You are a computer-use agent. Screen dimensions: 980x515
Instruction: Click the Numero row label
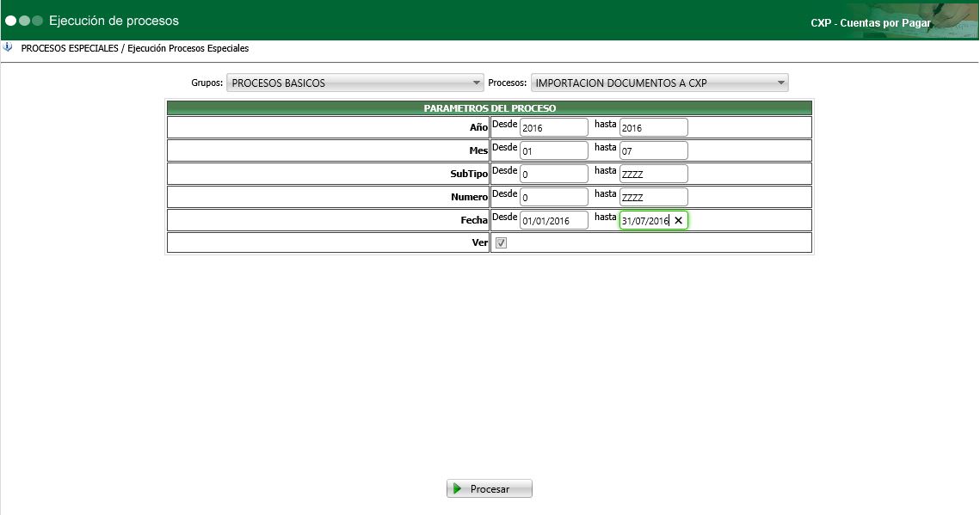coord(469,197)
